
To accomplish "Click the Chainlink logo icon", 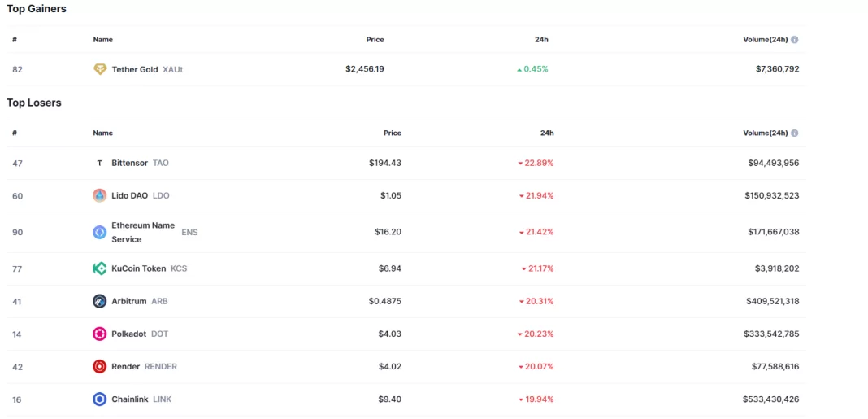I will [x=100, y=399].
